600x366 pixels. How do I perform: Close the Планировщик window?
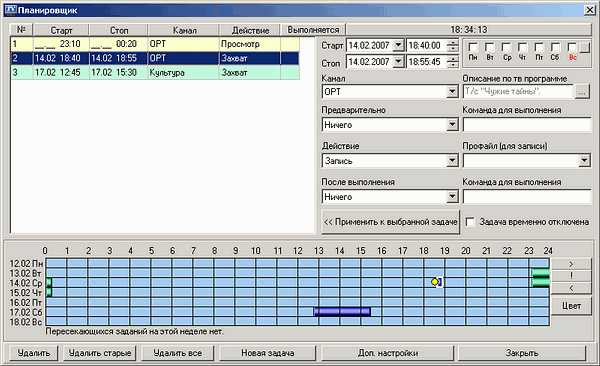(590, 10)
